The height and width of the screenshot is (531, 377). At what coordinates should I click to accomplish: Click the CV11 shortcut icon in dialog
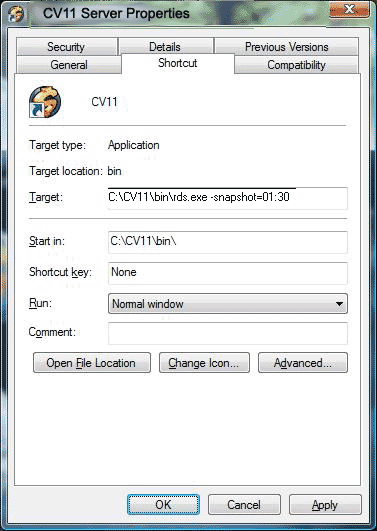[45, 102]
